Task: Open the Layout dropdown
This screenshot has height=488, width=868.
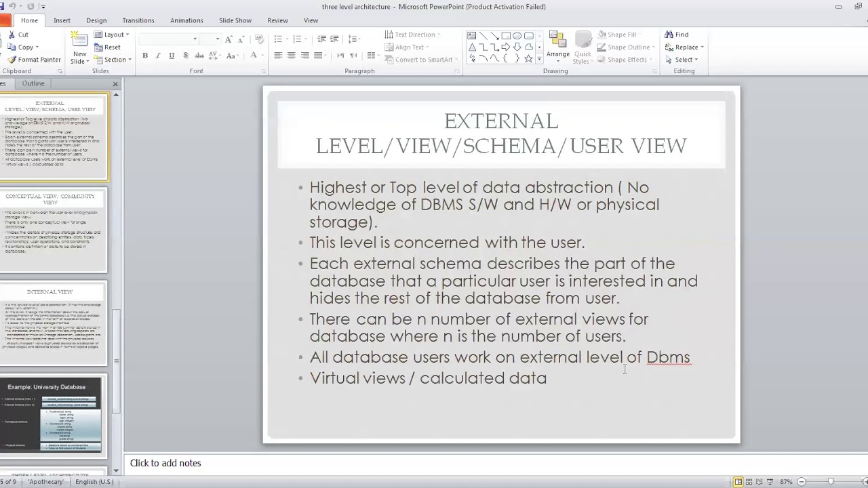Action: coord(112,35)
